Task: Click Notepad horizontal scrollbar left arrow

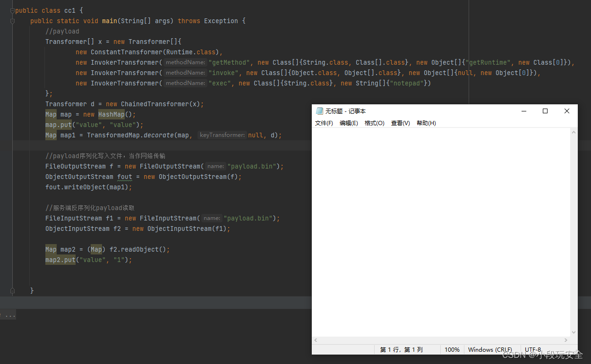Action: pyautogui.click(x=316, y=340)
